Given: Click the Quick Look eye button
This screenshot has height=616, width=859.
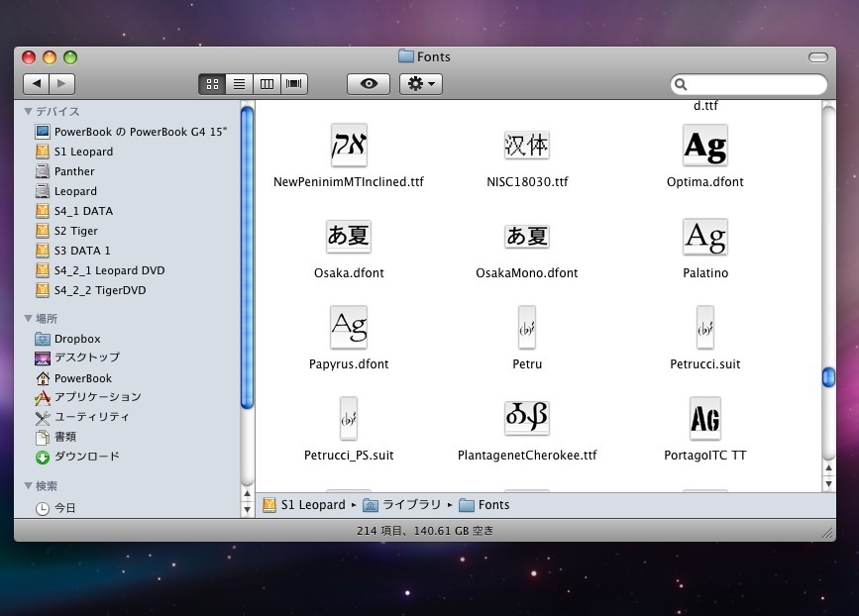Looking at the screenshot, I should point(369,84).
